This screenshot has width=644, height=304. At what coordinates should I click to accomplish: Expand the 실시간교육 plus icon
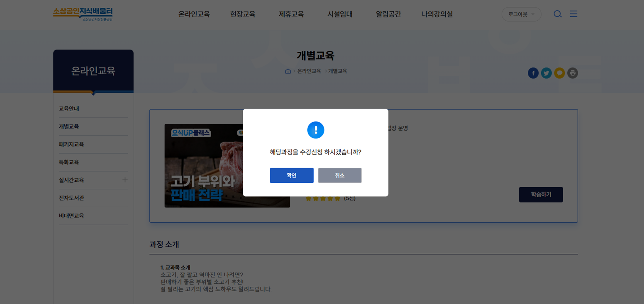125,180
